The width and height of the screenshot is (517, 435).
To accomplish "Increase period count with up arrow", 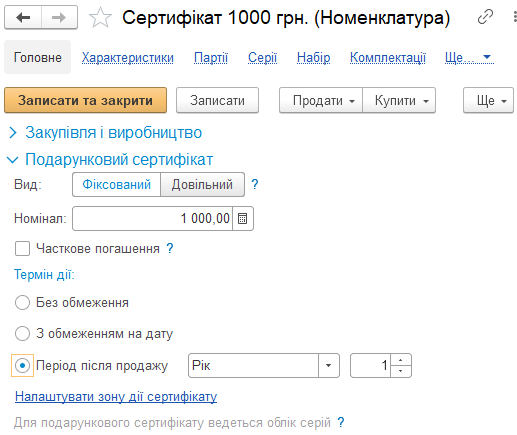I will tap(401, 360).
